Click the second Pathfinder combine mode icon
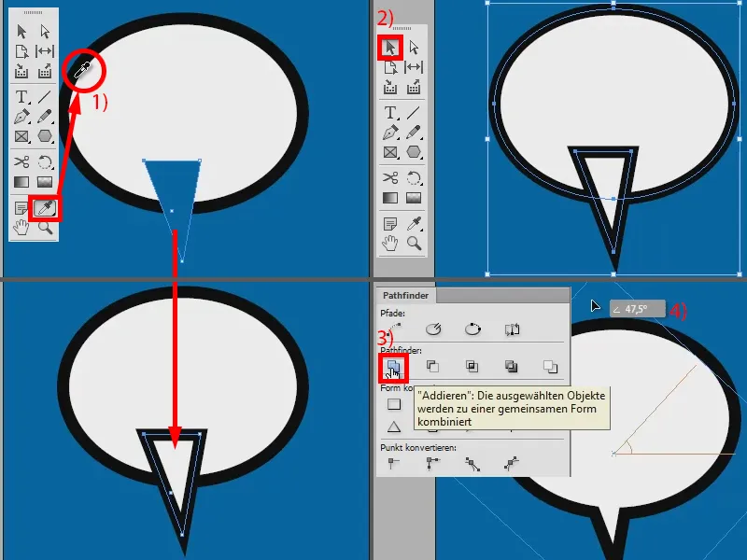The height and width of the screenshot is (560, 747). 433,365
